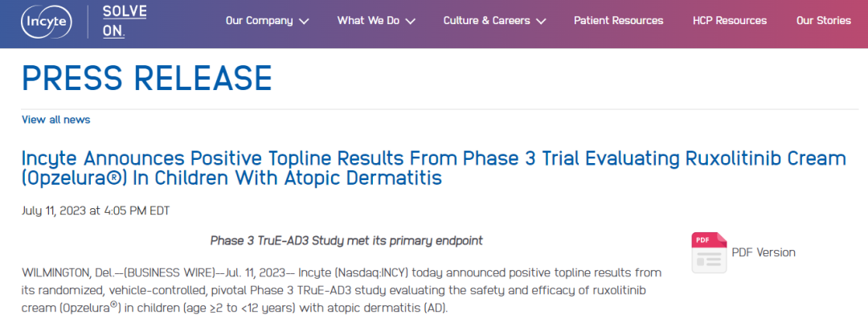The width and height of the screenshot is (868, 323).
Task: Open HCP Resources page
Action: pyautogui.click(x=730, y=21)
